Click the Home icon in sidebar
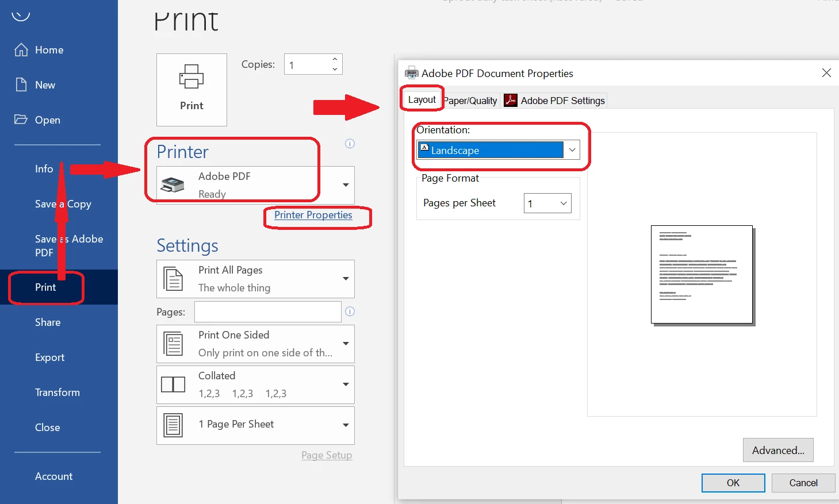 (21, 50)
